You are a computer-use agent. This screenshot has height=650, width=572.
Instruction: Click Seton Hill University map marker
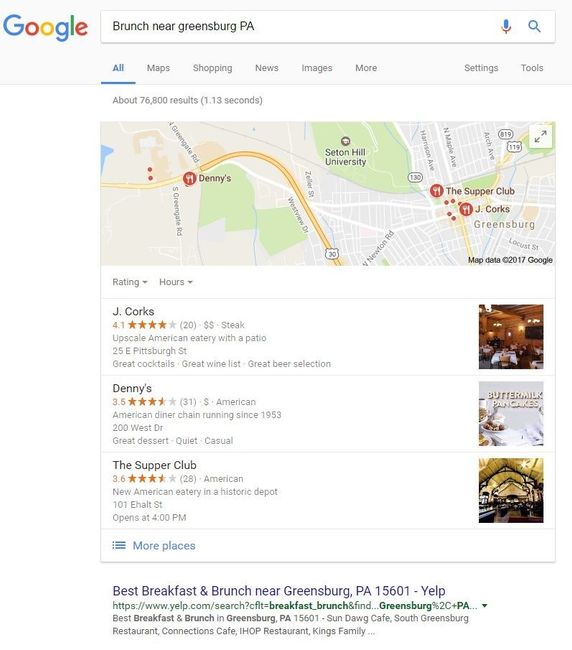point(345,141)
